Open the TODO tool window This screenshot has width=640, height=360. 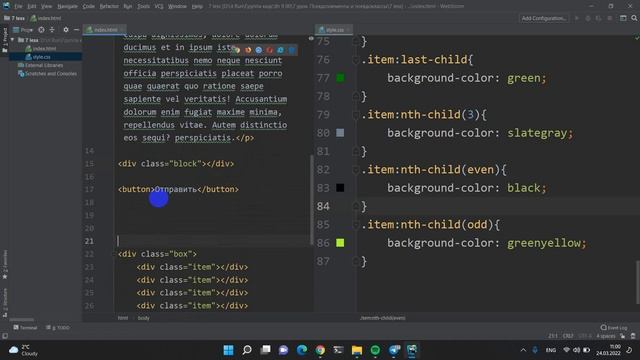[58, 327]
